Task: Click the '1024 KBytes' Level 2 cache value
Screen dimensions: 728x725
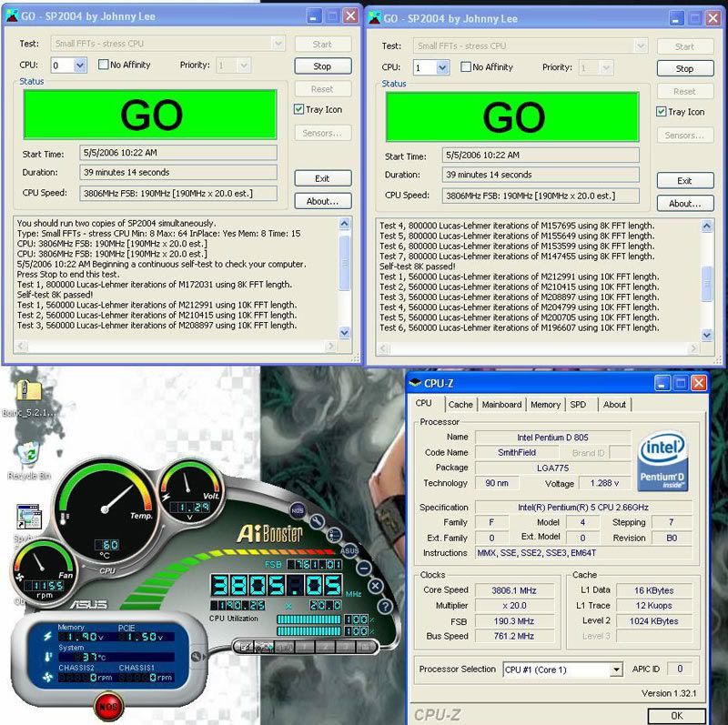Action: 653,621
